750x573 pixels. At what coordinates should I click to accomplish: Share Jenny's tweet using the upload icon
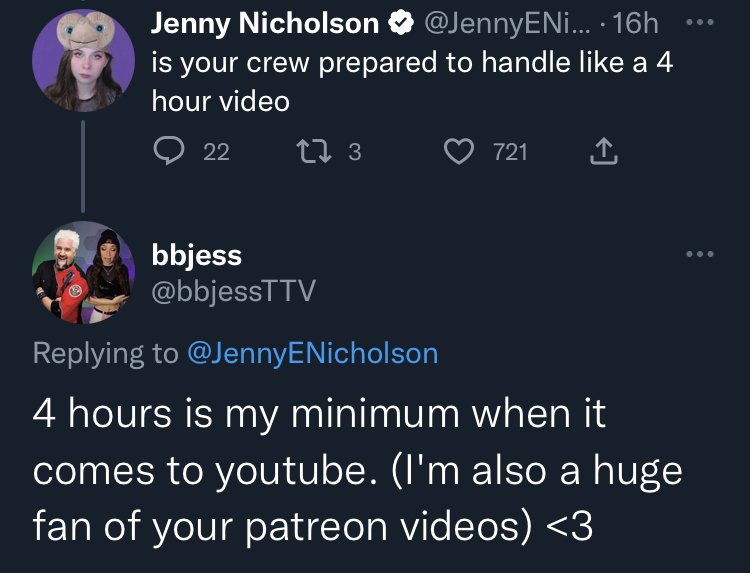click(x=604, y=151)
